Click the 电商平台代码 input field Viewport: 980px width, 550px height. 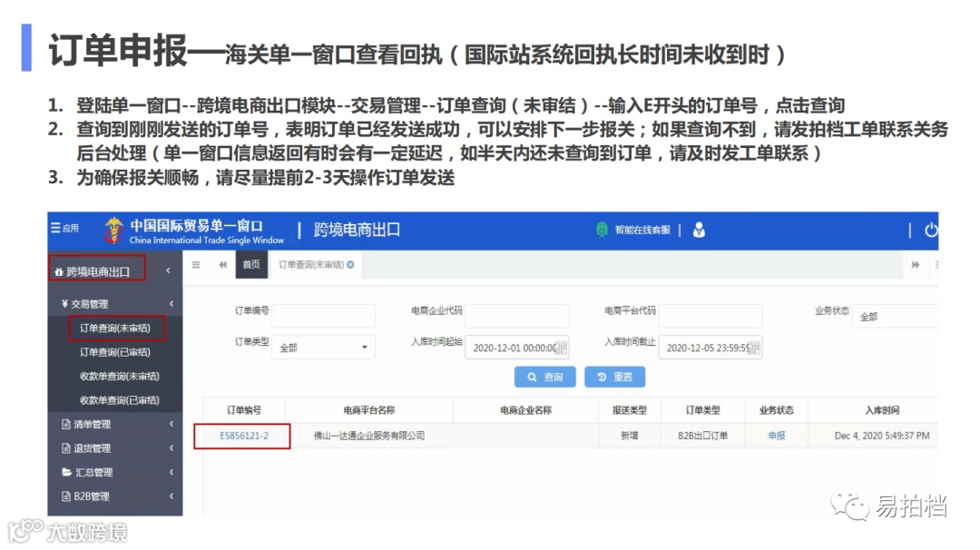(710, 316)
